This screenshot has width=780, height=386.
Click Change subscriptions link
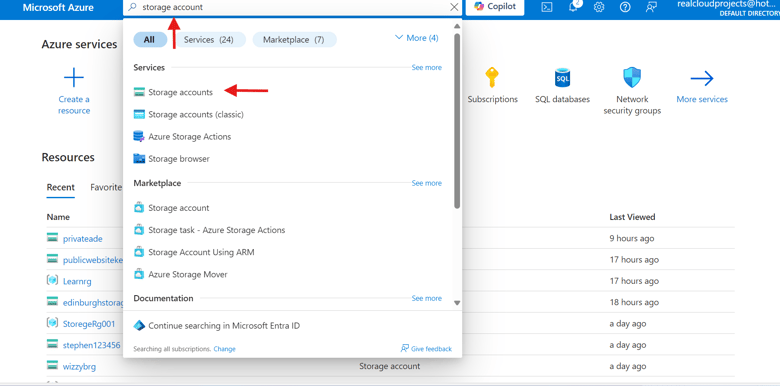click(x=224, y=349)
